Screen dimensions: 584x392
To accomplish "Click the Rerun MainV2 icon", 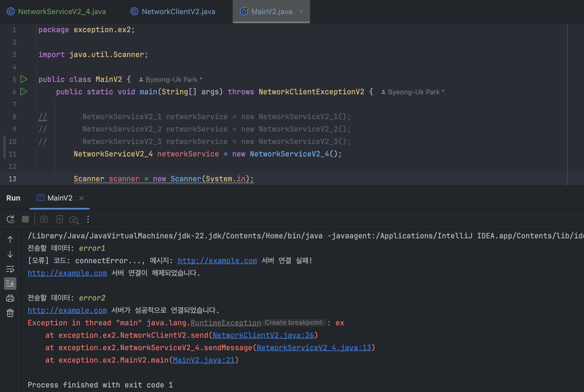I will point(10,219).
